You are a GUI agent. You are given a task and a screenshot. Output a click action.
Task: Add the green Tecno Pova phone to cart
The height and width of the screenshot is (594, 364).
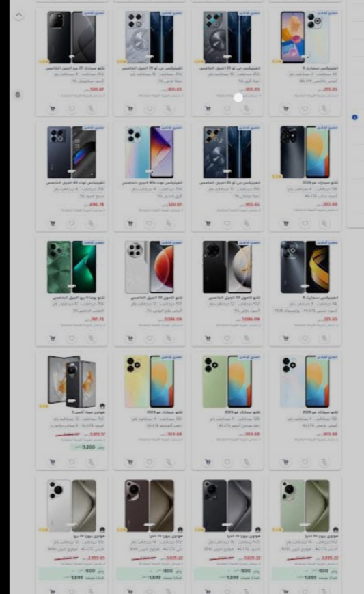(x=53, y=338)
